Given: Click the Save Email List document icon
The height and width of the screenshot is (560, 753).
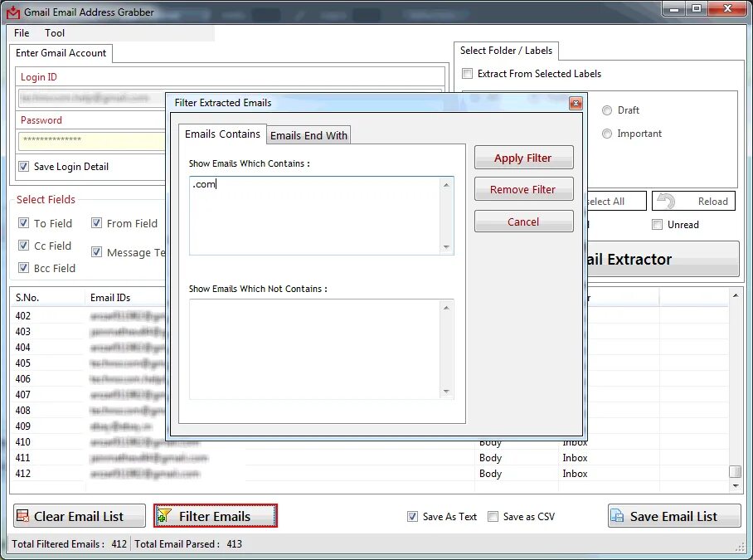Looking at the screenshot, I should point(617,516).
